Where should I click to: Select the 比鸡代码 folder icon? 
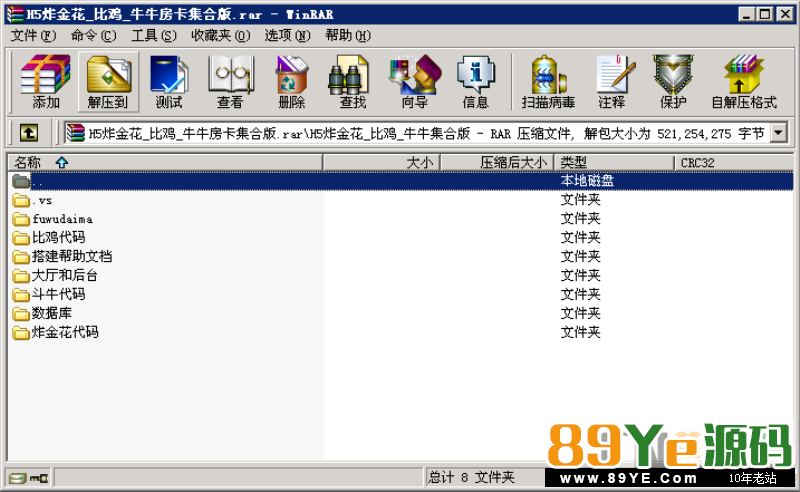pyautogui.click(x=21, y=238)
